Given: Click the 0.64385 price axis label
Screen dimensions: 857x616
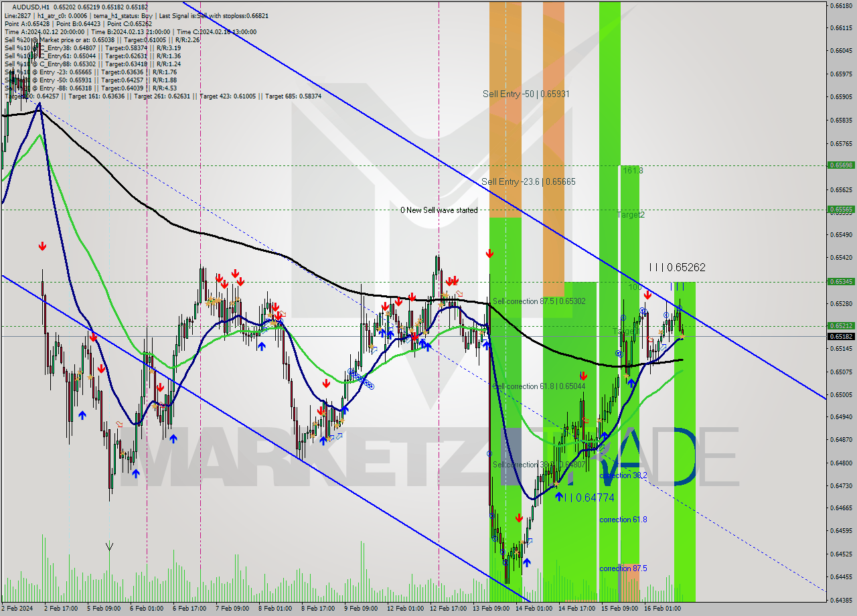Looking at the screenshot, I should pyautogui.click(x=841, y=600).
